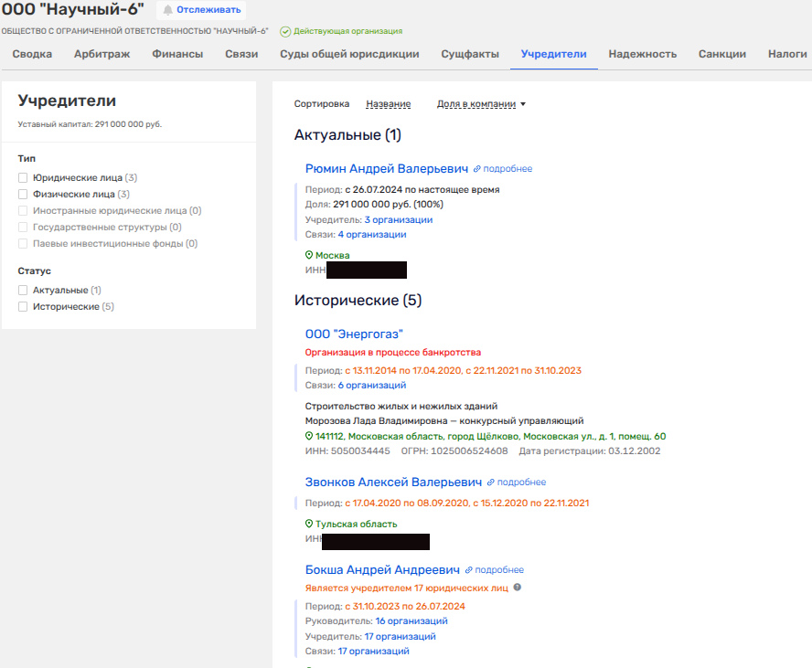This screenshot has height=668, width=812.
Task: Tick the Физические лица filter checkbox
Action: tap(23, 195)
